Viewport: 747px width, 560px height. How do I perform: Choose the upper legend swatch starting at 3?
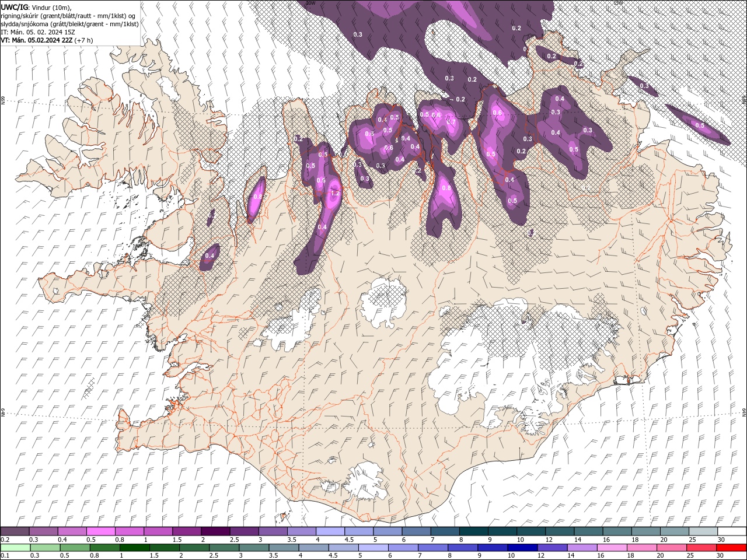point(273,531)
